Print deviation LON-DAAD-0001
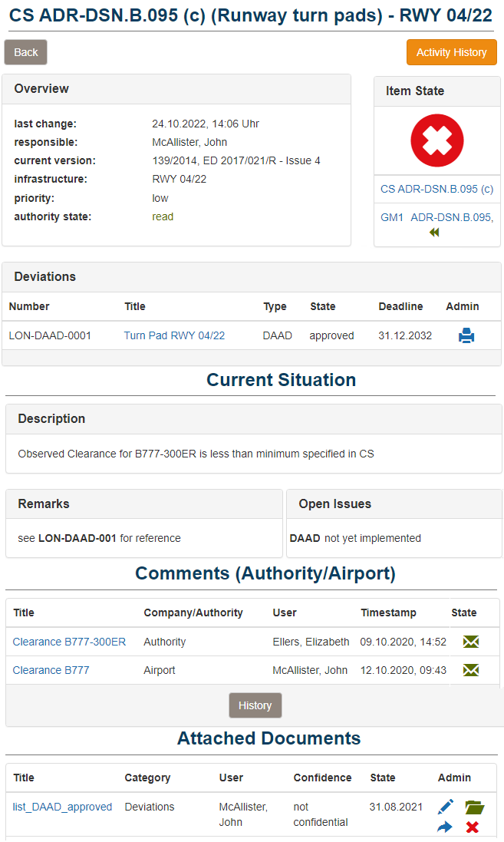The image size is (504, 842). 466,335
